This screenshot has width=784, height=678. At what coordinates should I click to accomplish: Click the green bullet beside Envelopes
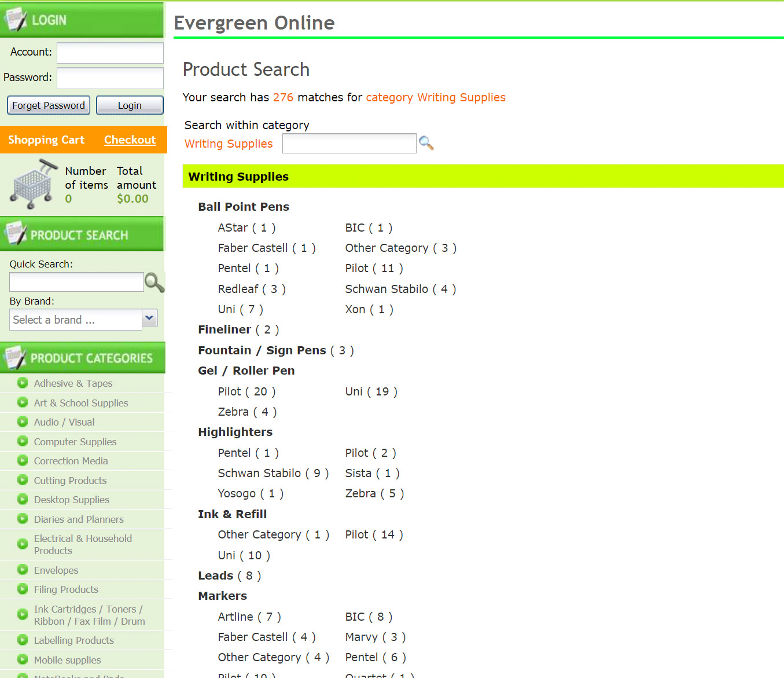[x=23, y=570]
